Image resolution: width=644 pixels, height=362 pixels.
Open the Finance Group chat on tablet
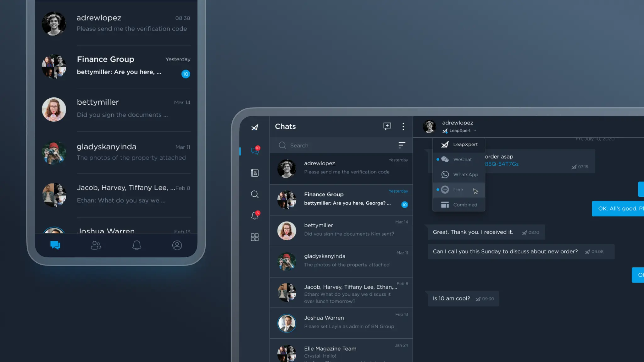pos(341,200)
